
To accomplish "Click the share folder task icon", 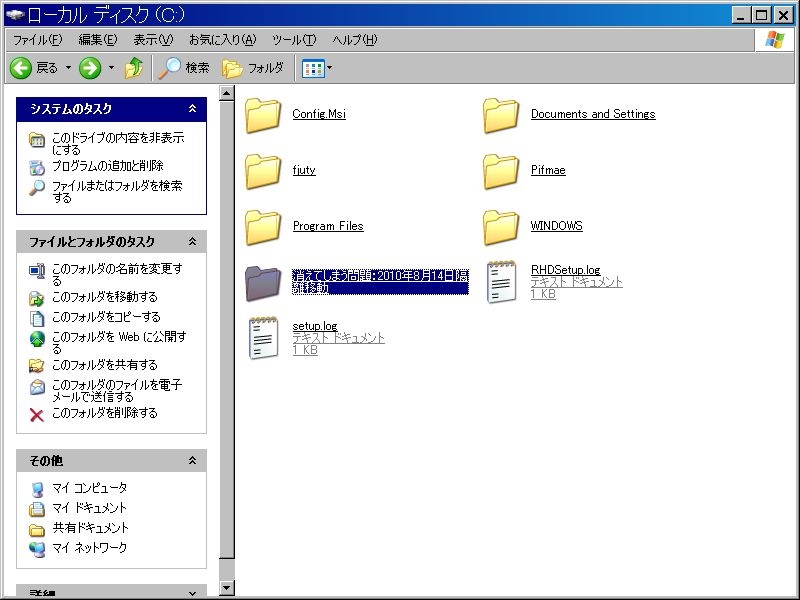I will (37, 366).
